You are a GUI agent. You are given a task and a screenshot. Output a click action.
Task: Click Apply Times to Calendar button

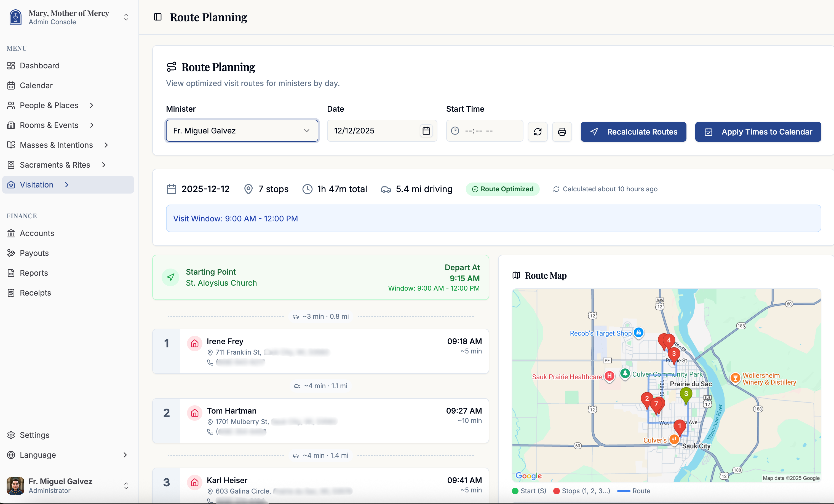pos(758,132)
